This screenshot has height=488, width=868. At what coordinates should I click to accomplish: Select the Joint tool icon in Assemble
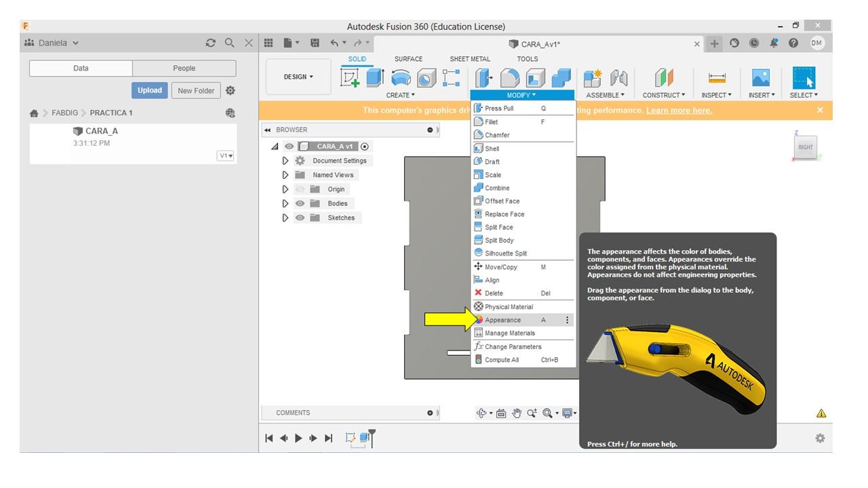618,78
